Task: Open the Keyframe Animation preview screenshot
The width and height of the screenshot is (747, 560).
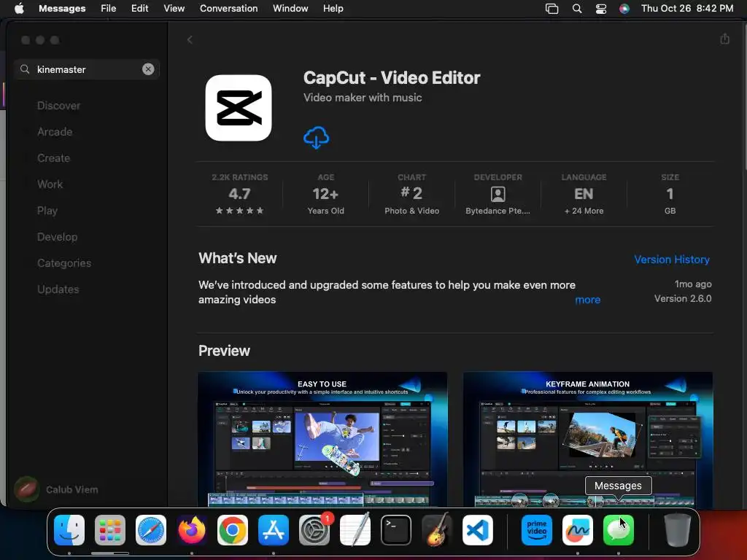Action: coord(588,439)
